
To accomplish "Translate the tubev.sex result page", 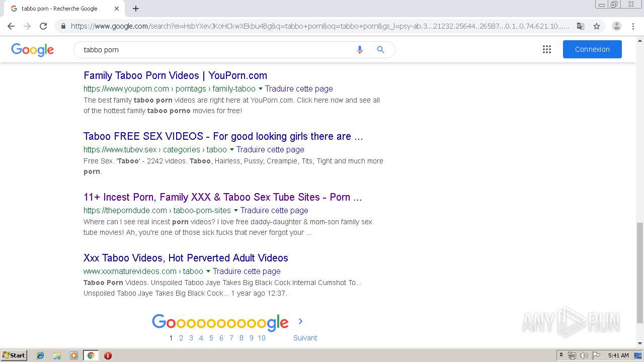I will (270, 149).
